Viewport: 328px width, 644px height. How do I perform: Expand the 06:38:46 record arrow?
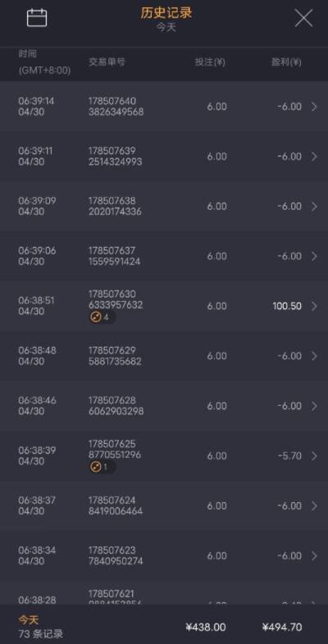[x=314, y=406]
